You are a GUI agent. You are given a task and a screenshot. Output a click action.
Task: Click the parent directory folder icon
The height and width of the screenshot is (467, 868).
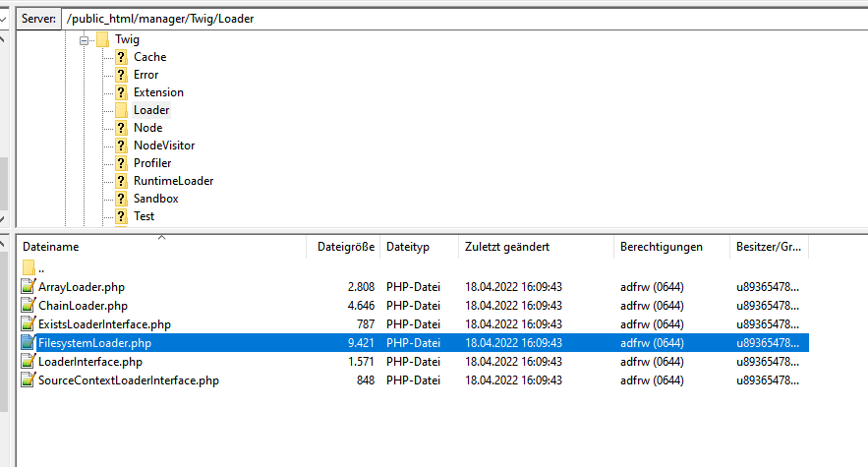click(29, 268)
